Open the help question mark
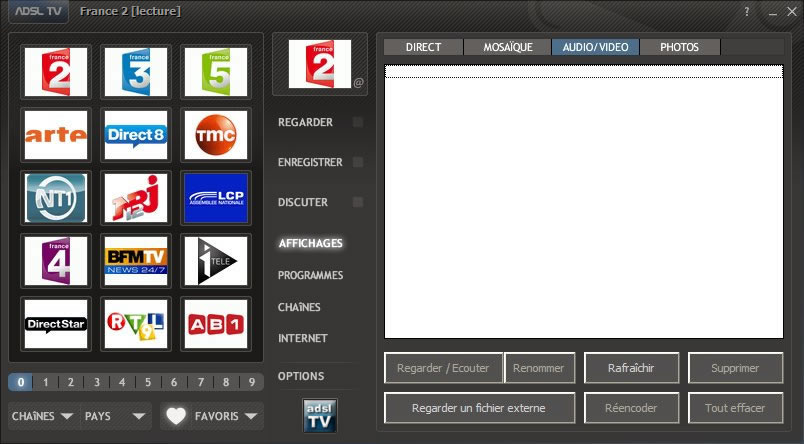 tap(747, 11)
